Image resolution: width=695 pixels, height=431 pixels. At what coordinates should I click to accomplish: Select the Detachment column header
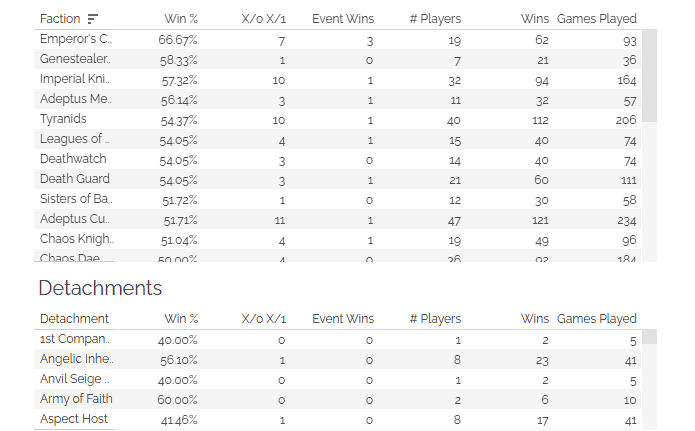click(x=74, y=319)
